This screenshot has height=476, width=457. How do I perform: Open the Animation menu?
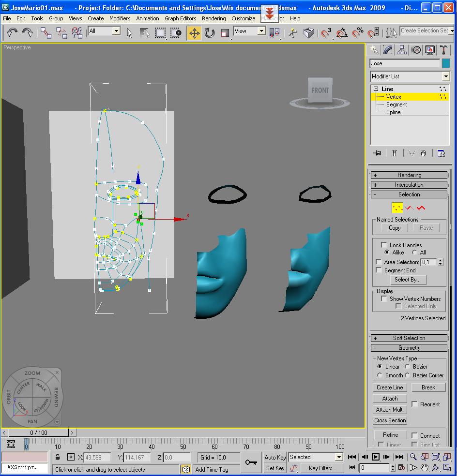tap(147, 18)
